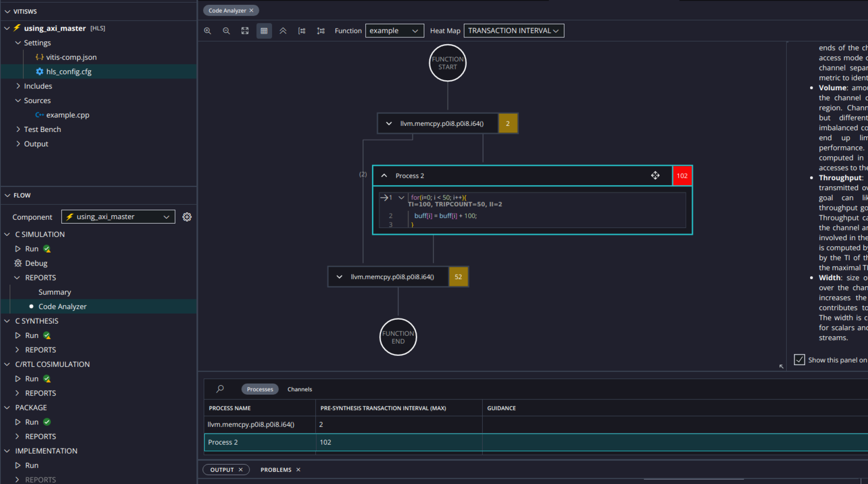
Task: Click the fit-to-screen icon
Action: (245, 31)
